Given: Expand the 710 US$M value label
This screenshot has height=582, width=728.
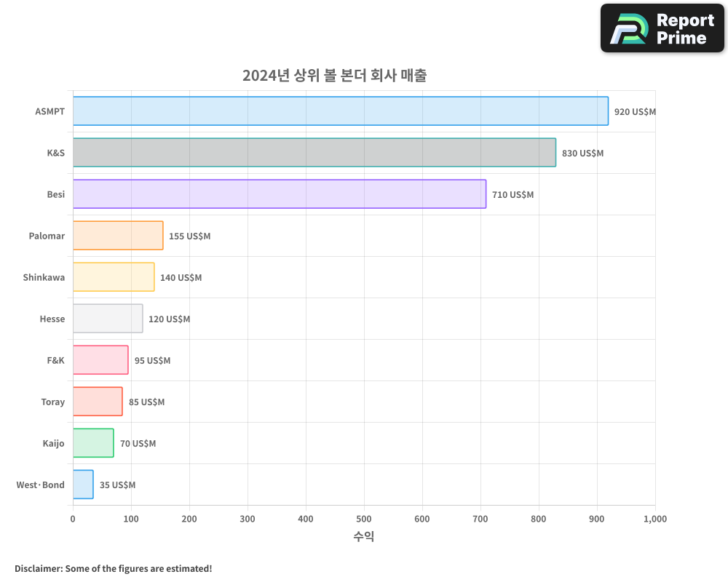Looking at the screenshot, I should (514, 195).
